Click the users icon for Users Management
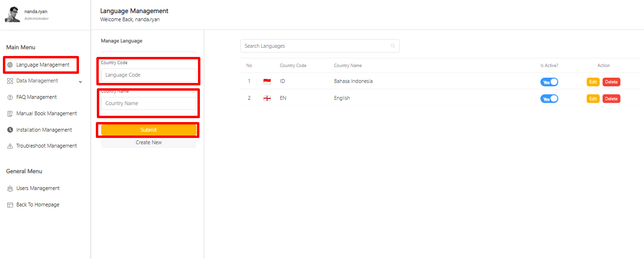The image size is (644, 259). [x=10, y=189]
